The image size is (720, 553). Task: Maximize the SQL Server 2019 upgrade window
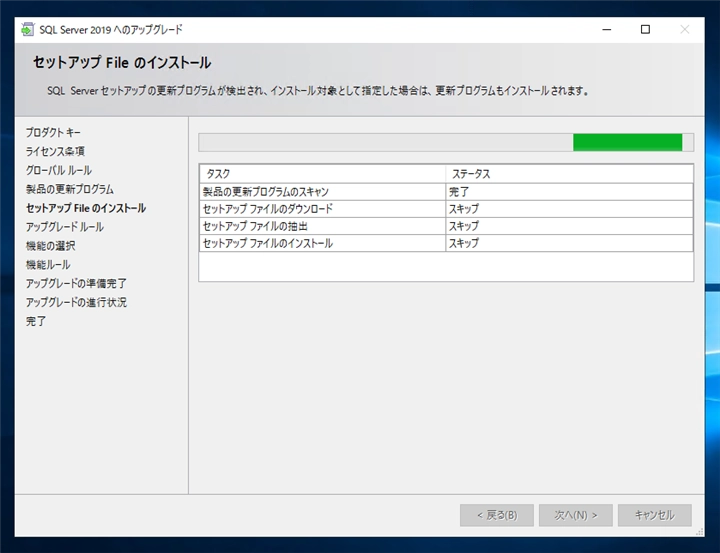(x=645, y=29)
